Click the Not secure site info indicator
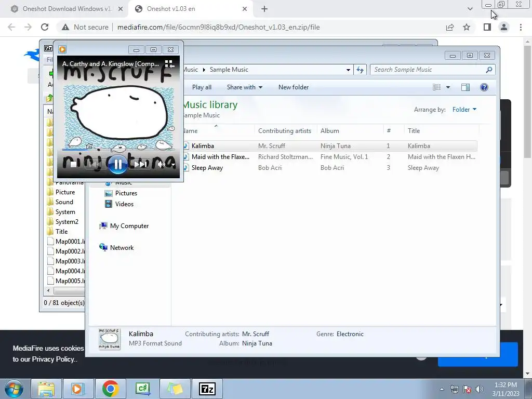Image resolution: width=532 pixels, height=399 pixels. (x=85, y=27)
